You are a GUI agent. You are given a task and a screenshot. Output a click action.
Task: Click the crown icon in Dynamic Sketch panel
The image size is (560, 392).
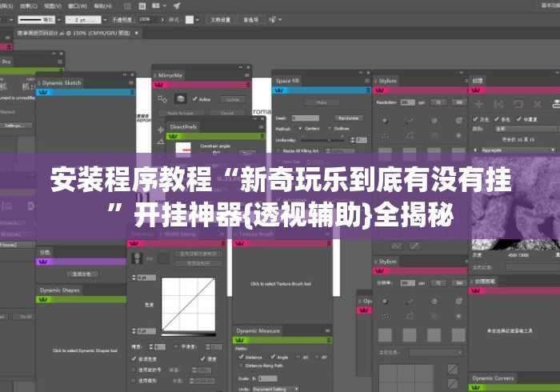43,92
